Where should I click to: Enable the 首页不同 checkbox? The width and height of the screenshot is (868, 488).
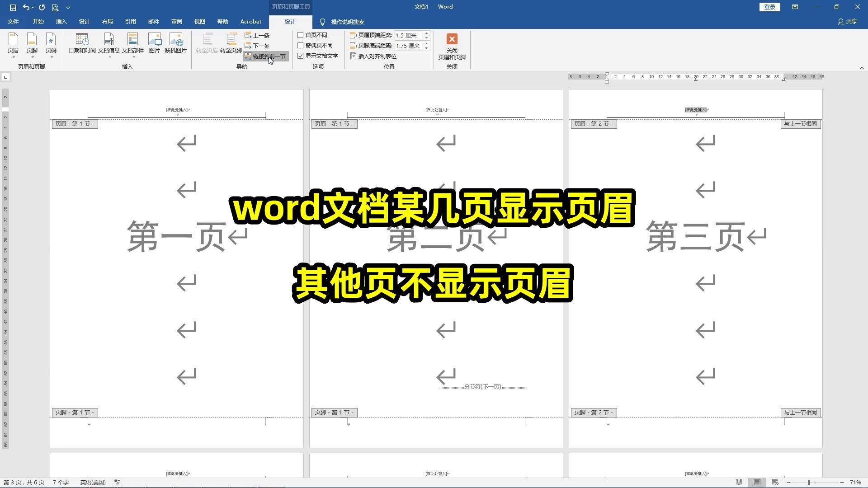click(301, 34)
